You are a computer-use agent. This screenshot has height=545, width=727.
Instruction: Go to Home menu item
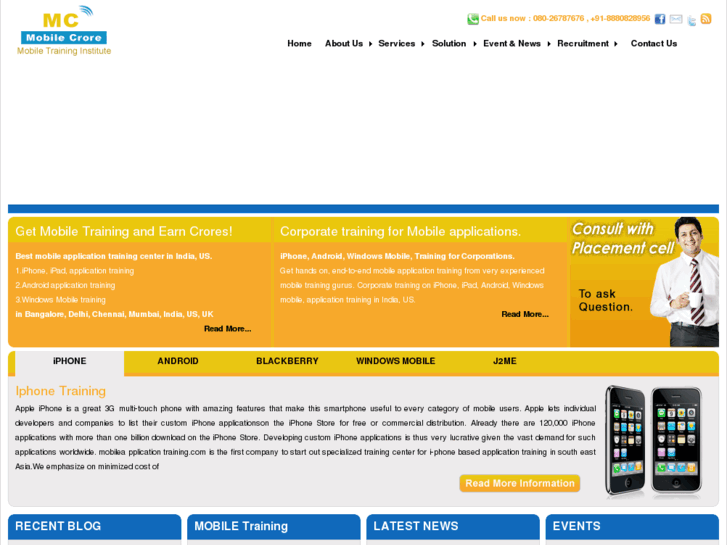coord(299,44)
